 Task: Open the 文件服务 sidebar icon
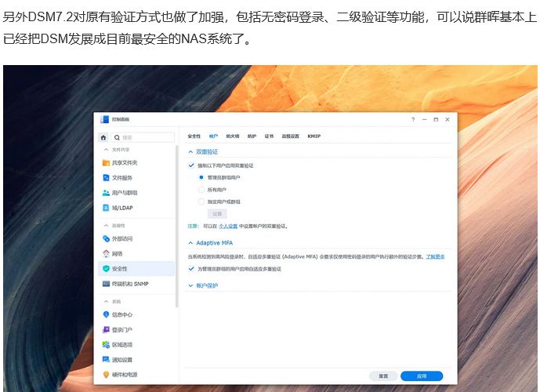106,178
